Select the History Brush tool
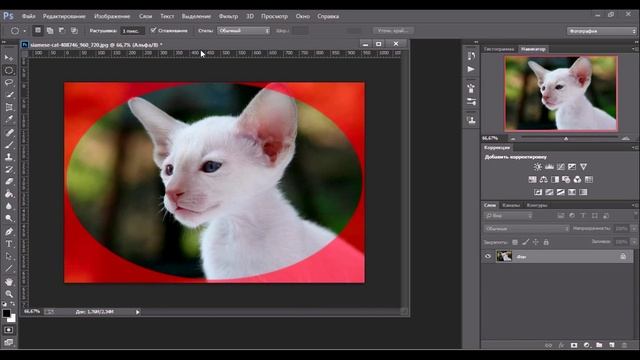 click(9, 169)
